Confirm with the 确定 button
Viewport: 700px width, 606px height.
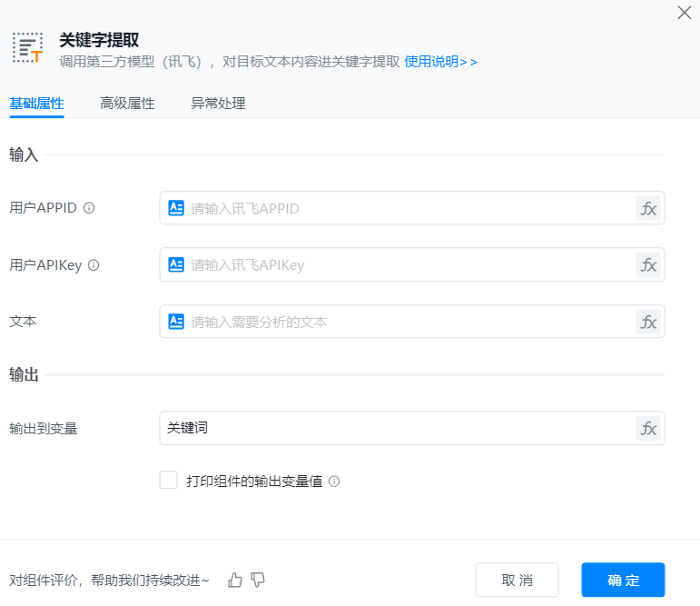click(x=623, y=581)
